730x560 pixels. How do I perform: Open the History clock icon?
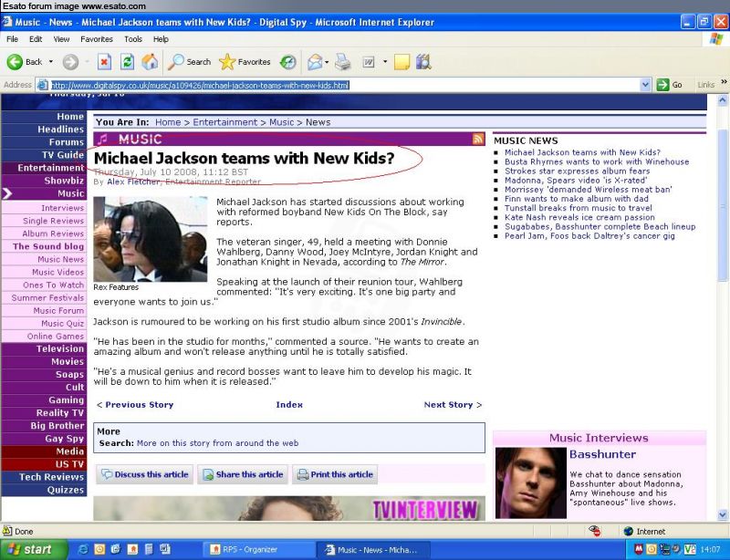(288, 61)
